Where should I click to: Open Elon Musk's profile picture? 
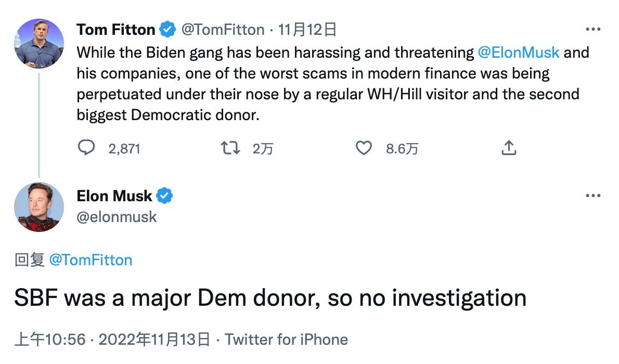39,206
